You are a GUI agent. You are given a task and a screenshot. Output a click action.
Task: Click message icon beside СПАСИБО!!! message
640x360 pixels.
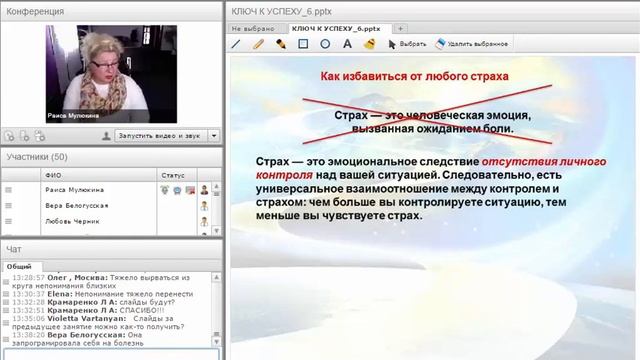(6, 311)
